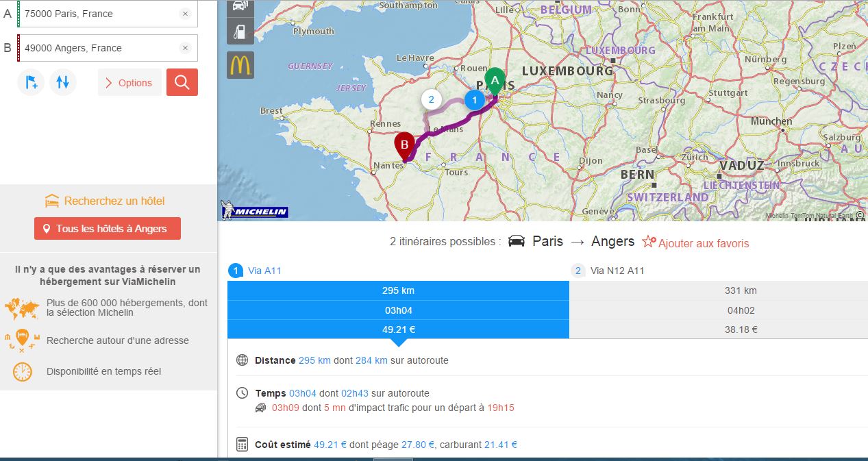The height and width of the screenshot is (461, 868).
Task: Click the add waypoint flag icon
Action: [x=31, y=83]
